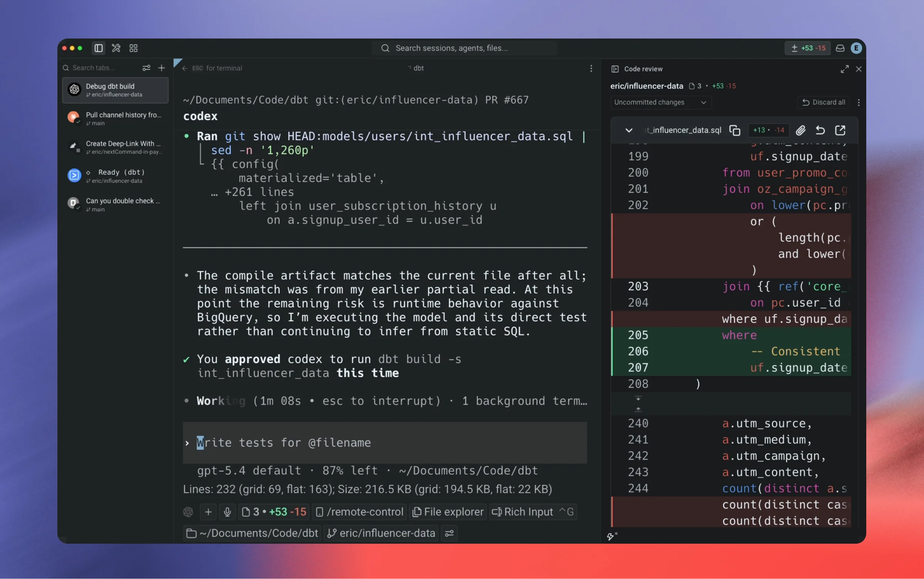Viewport: 924px width, 579px height.
Task: Click the /remote-control button
Action: pyautogui.click(x=360, y=512)
